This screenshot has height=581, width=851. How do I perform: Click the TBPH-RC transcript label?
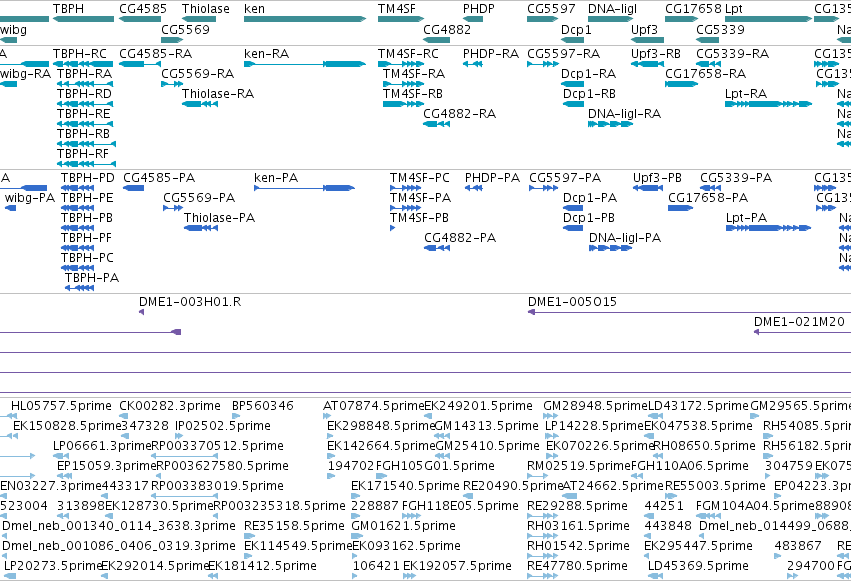[80, 54]
